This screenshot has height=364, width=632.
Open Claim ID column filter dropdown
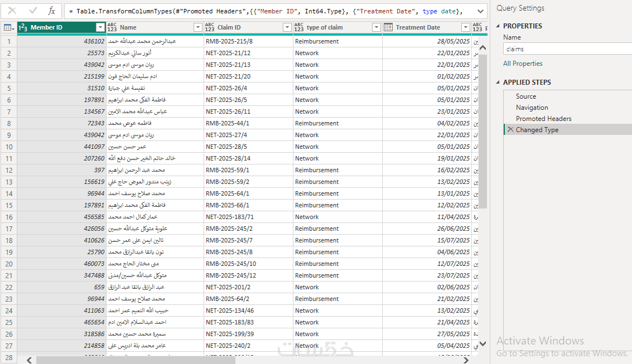(287, 27)
